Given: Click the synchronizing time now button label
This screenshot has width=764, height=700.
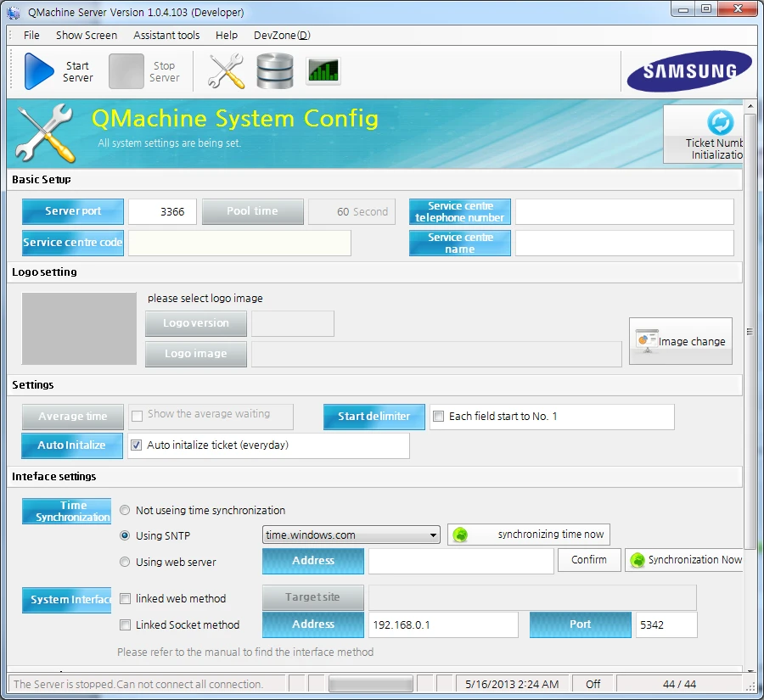Looking at the screenshot, I should [551, 534].
